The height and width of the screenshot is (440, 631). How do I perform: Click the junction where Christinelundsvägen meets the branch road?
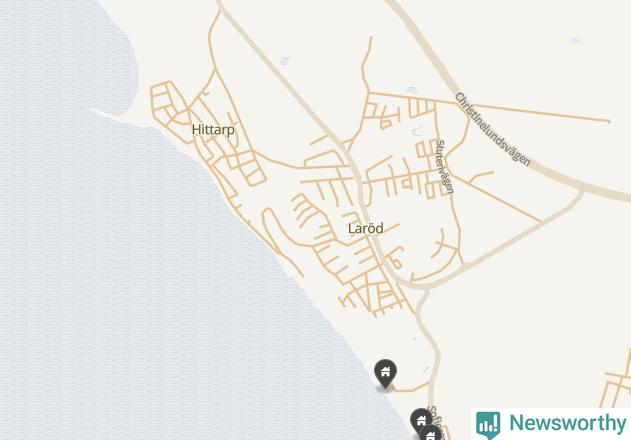click(582, 190)
